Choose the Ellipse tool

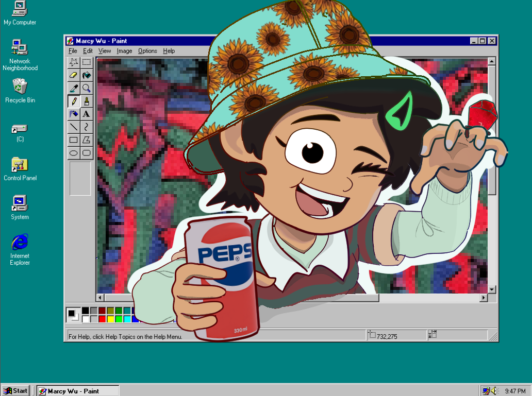[74, 152]
